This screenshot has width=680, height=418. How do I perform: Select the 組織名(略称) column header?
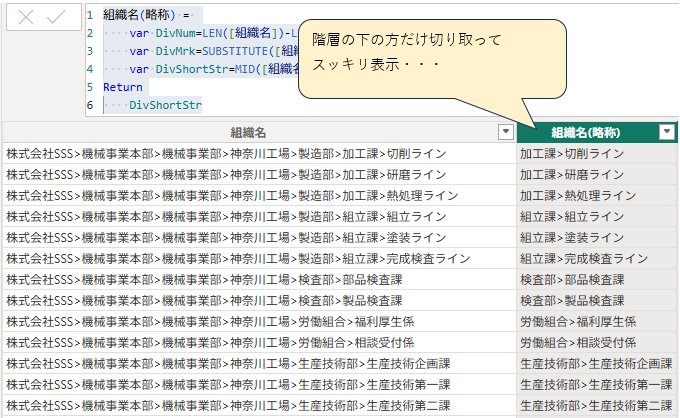click(588, 133)
